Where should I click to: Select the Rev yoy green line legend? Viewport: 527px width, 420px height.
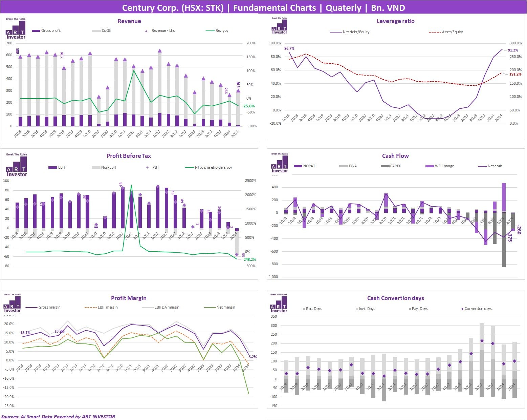[217, 30]
